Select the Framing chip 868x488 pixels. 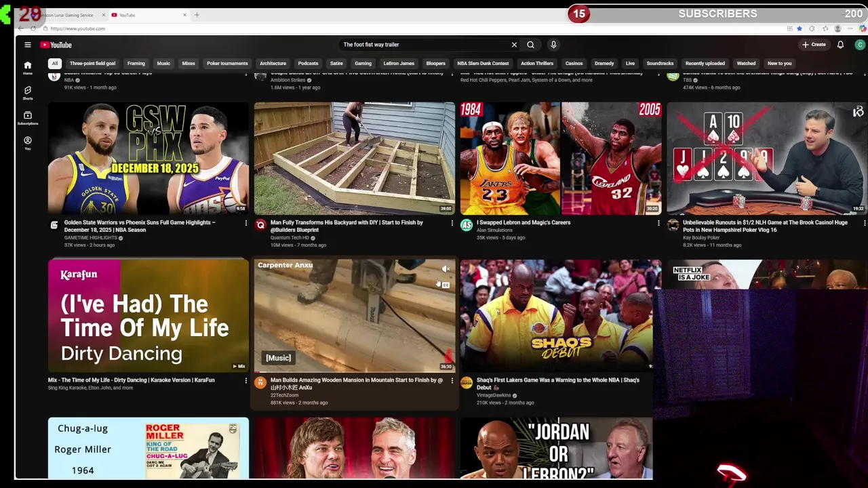[136, 64]
